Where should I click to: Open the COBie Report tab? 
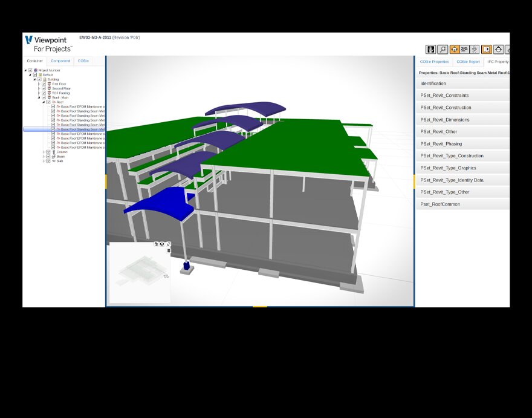[468, 62]
